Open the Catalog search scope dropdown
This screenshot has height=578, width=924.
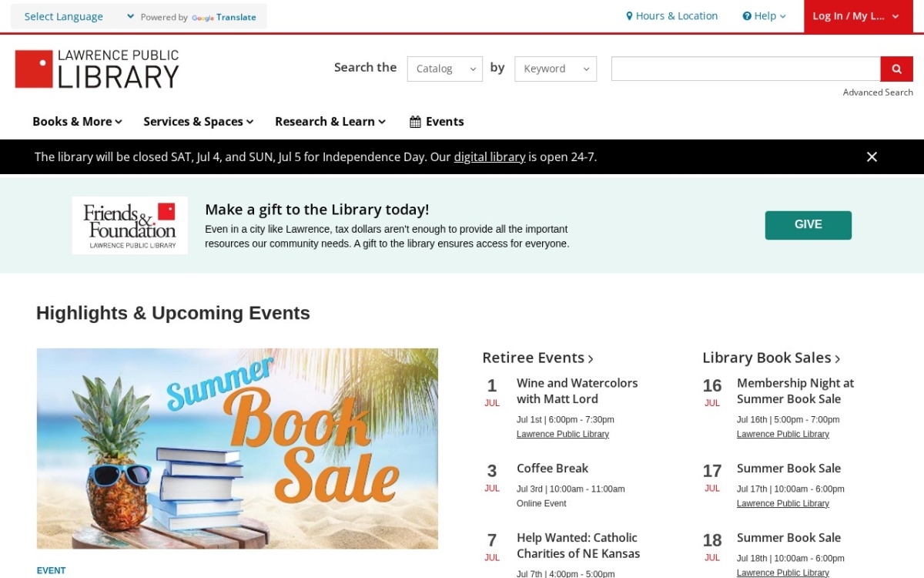[445, 69]
